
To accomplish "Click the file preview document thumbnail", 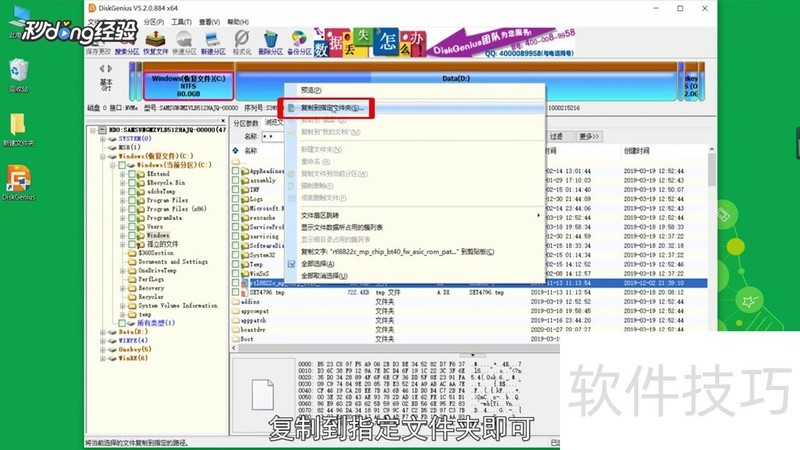I will (x=263, y=395).
